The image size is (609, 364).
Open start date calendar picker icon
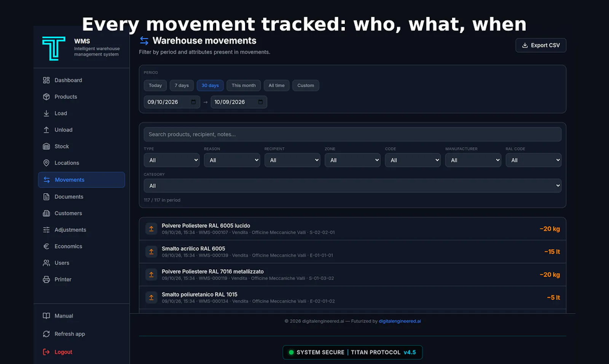pyautogui.click(x=193, y=102)
